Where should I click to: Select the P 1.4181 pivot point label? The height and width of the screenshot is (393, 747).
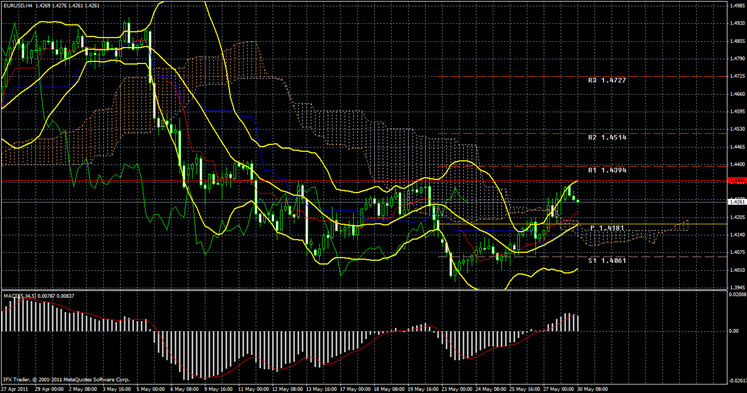(x=607, y=228)
